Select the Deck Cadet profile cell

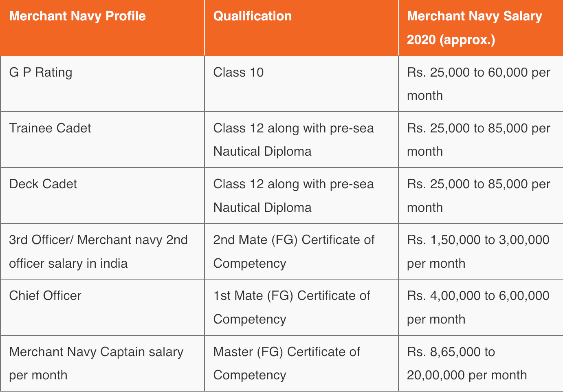pos(102,196)
